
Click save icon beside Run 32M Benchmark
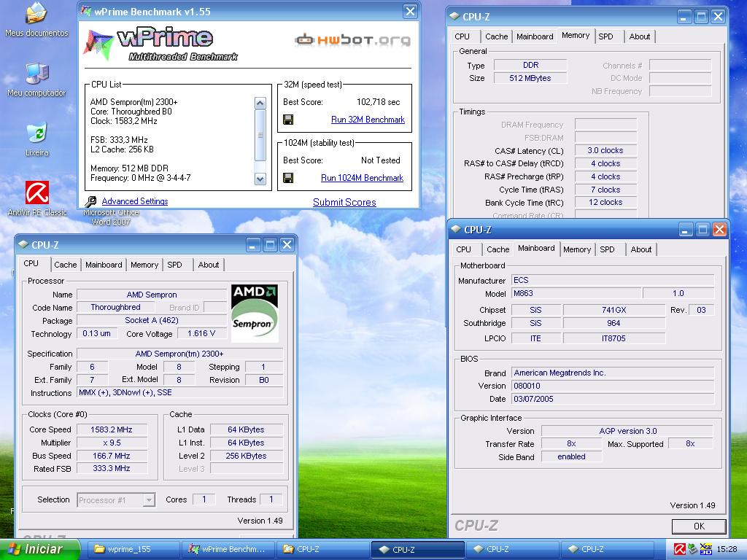(x=288, y=120)
